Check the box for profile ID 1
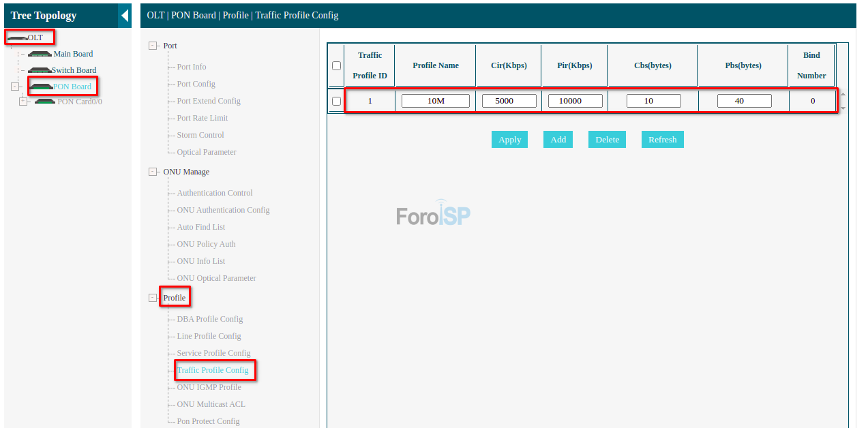The height and width of the screenshot is (428, 868). [336, 101]
